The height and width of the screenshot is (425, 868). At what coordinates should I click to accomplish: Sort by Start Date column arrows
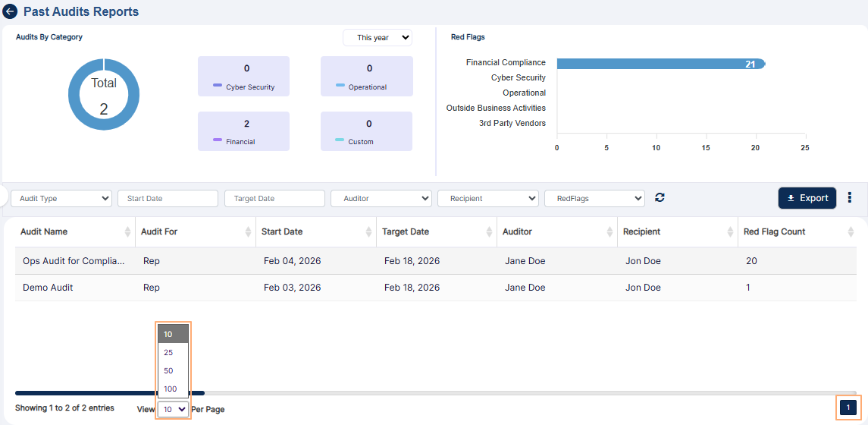point(368,232)
